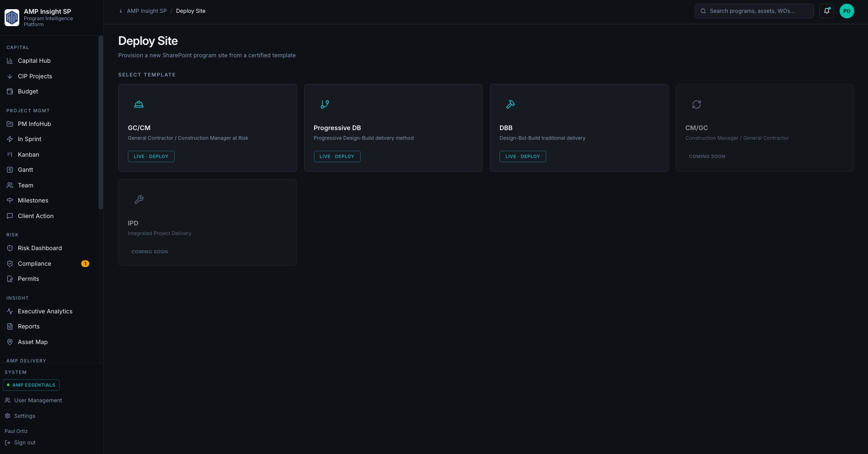The height and width of the screenshot is (454, 868).
Task: Click the Progressive DB branch icon
Action: coord(325,104)
